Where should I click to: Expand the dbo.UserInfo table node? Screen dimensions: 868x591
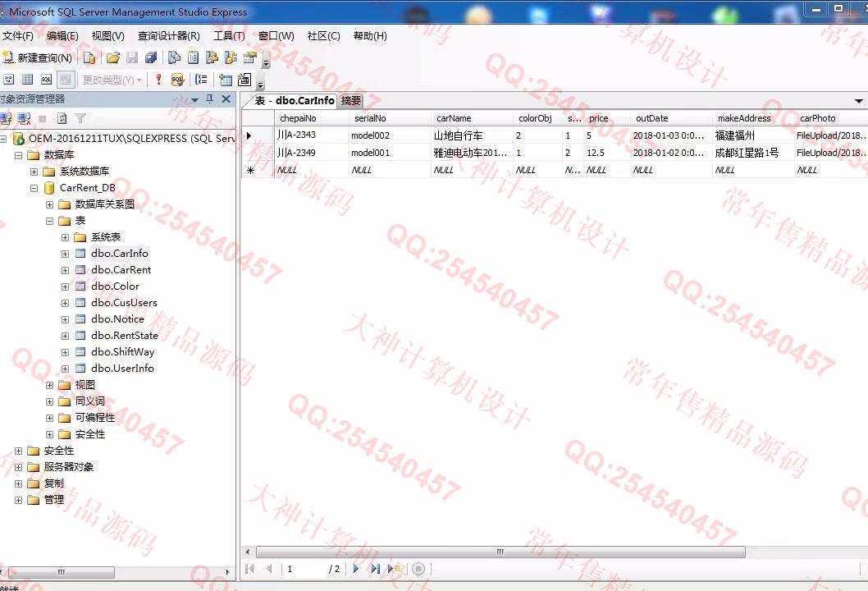click(65, 369)
